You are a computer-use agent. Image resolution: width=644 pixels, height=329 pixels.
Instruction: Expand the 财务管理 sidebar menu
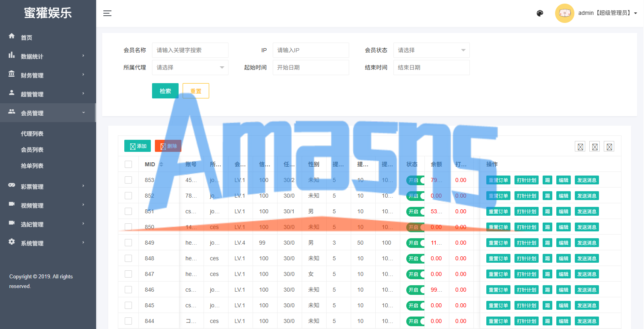pos(48,75)
